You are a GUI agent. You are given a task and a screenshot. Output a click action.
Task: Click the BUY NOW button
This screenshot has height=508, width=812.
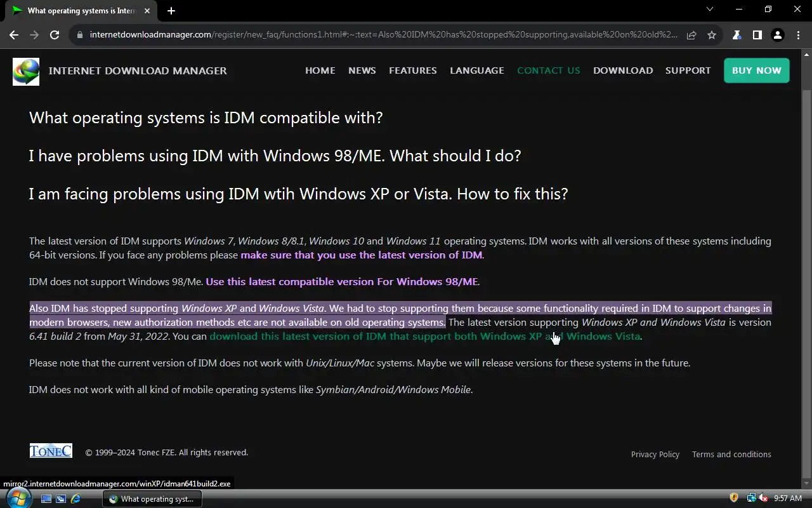tap(757, 70)
